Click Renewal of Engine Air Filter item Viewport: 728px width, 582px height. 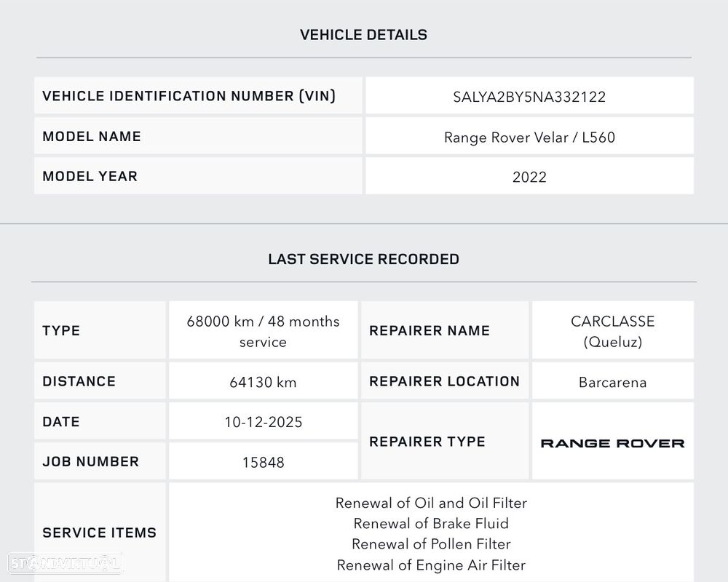coord(431,565)
